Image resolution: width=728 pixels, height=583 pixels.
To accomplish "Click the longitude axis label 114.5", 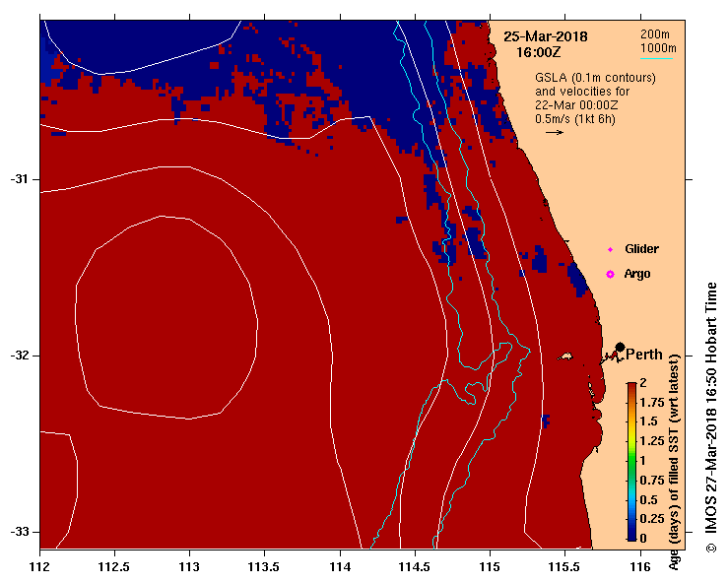I will coord(415,567).
